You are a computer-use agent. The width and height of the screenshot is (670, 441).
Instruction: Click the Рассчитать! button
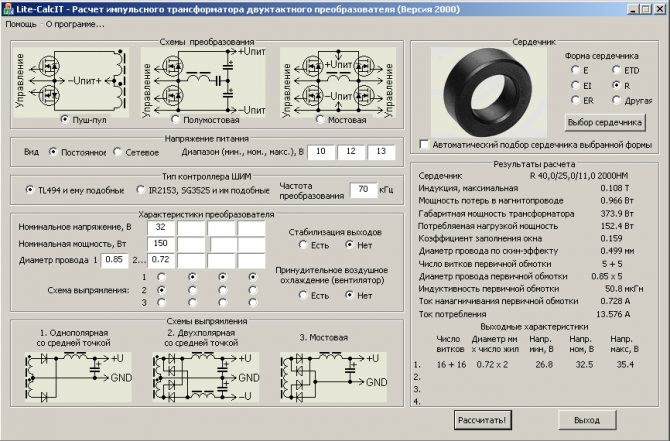(482, 420)
